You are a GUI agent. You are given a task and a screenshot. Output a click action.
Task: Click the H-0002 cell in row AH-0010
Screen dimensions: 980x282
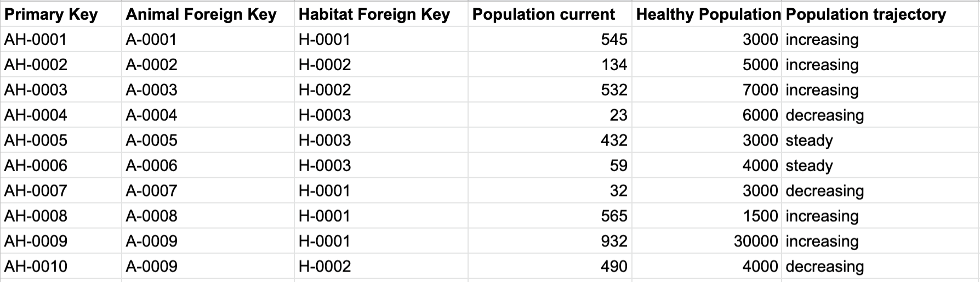(381, 267)
